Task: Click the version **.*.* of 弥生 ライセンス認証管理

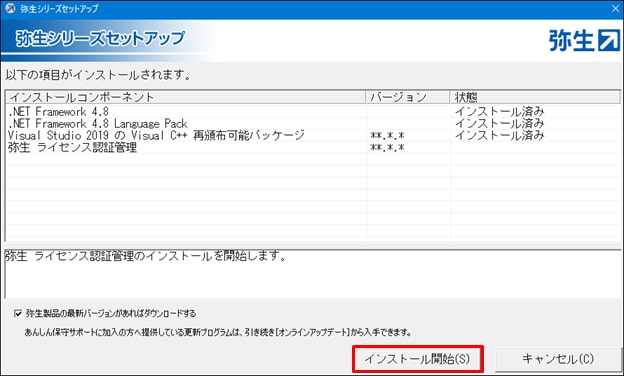Action: (387, 148)
